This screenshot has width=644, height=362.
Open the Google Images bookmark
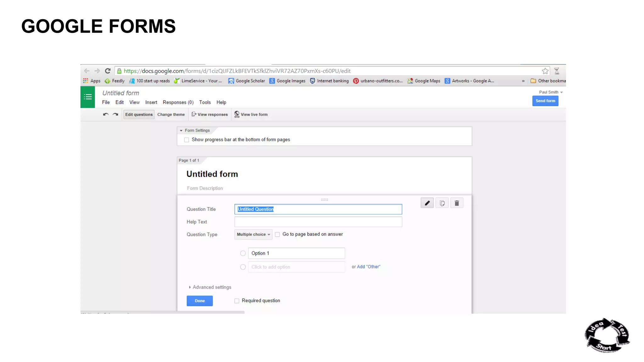point(287,81)
